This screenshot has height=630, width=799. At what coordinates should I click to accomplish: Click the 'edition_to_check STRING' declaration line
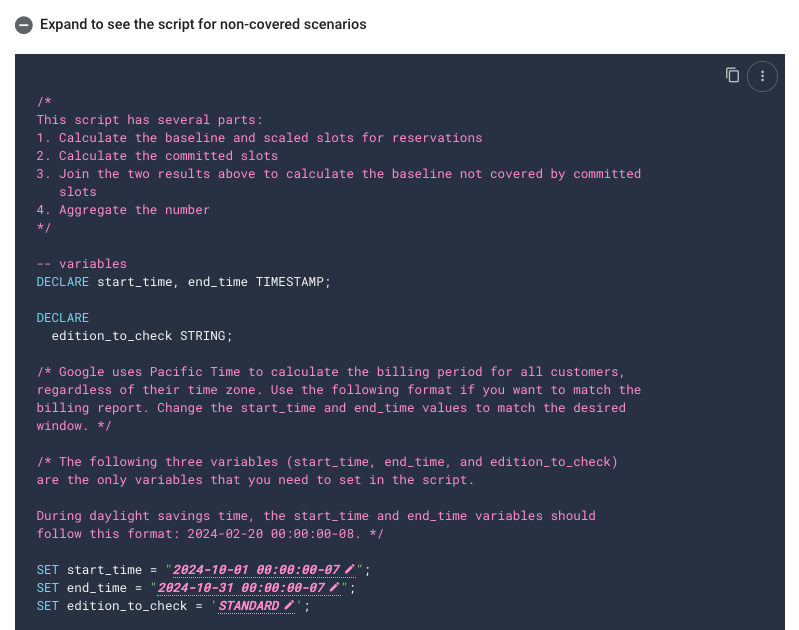[142, 336]
